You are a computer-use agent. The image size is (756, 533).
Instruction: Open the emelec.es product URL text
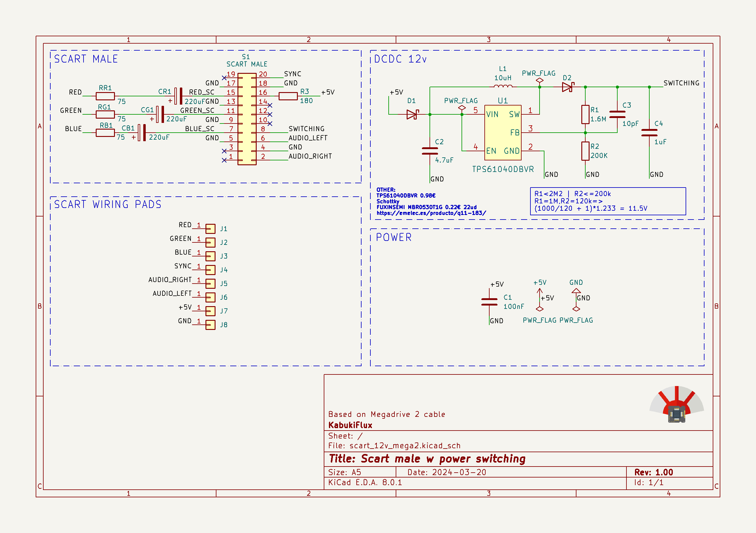click(431, 213)
